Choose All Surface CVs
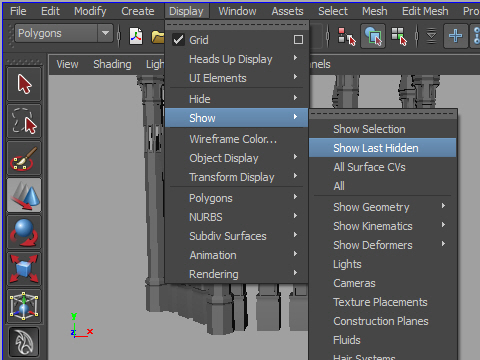480x360 pixels. (383, 167)
